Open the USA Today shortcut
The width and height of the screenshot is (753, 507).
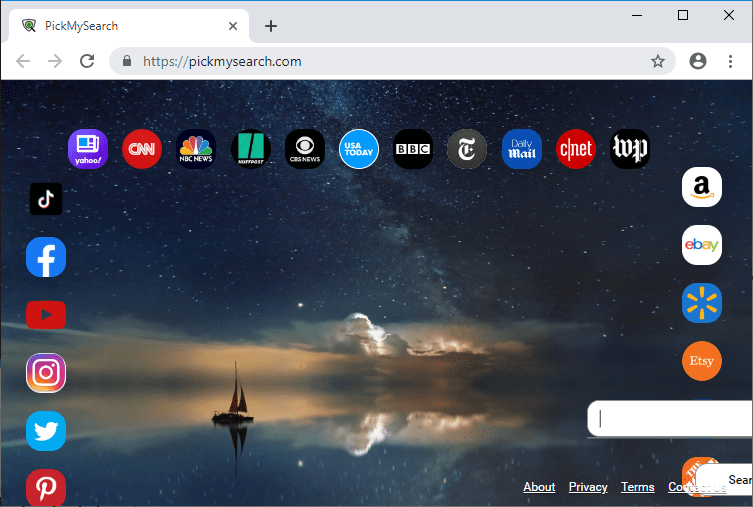(359, 149)
